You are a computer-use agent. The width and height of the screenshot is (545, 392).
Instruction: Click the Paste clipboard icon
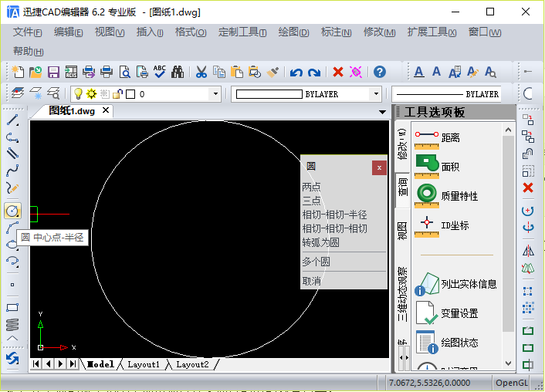tap(237, 72)
